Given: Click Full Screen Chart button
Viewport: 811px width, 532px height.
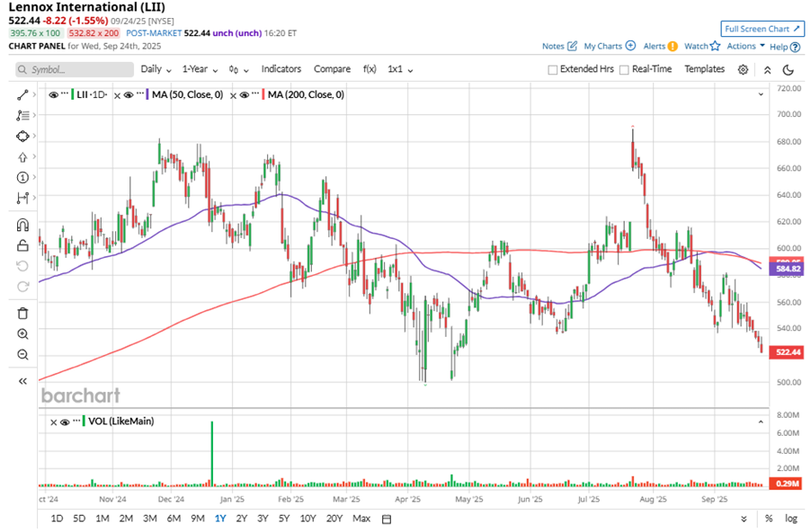Looking at the screenshot, I should [762, 29].
